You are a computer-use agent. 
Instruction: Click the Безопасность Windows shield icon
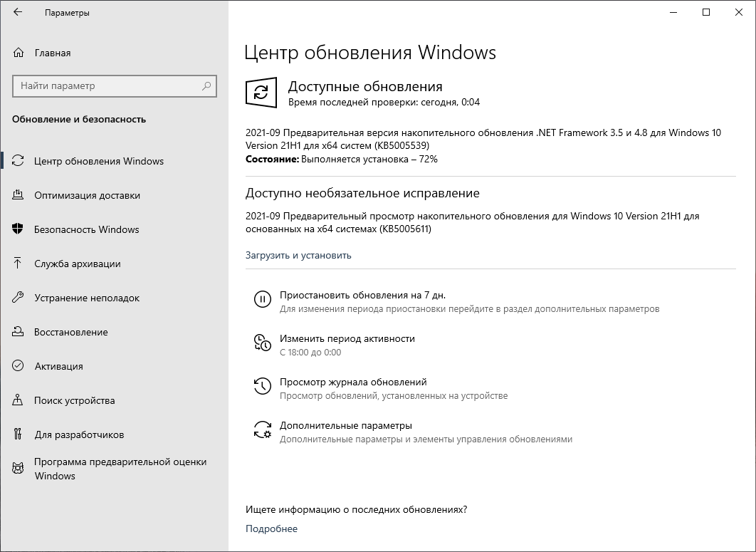point(19,229)
